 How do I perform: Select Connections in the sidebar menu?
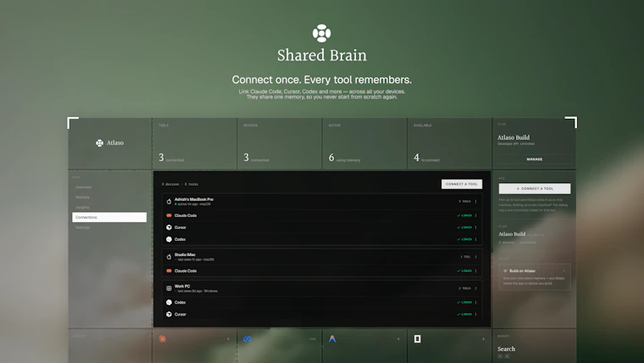click(109, 217)
